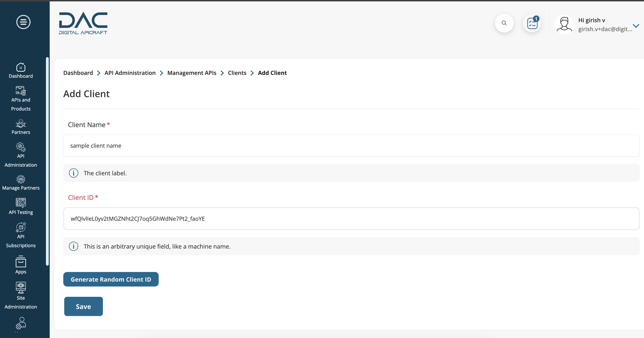This screenshot has width=644, height=338.
Task: Open the task notifications icon with badge
Action: [x=532, y=23]
